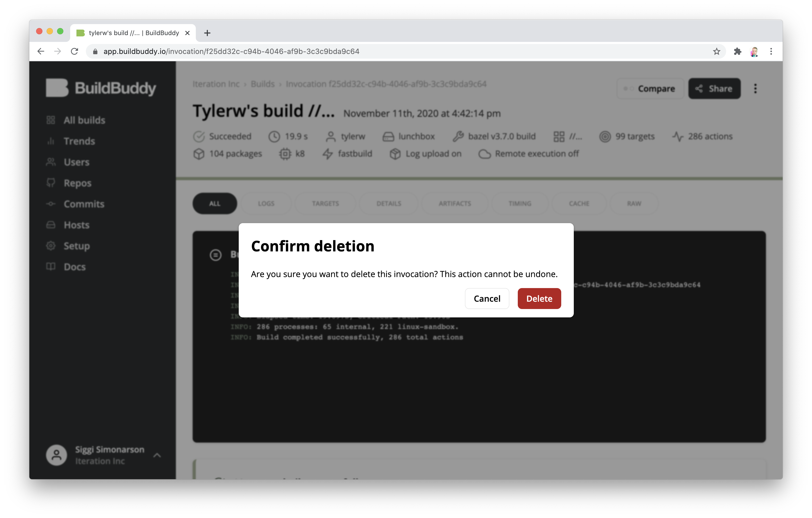The image size is (812, 518).
Task: Open the invocation three-dot menu
Action: point(755,89)
